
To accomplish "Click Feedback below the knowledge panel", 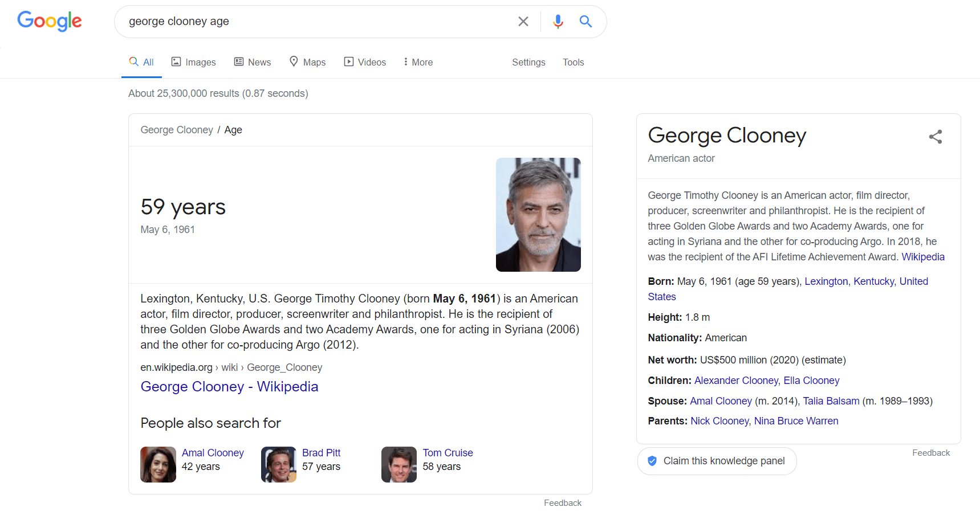I will coord(931,453).
